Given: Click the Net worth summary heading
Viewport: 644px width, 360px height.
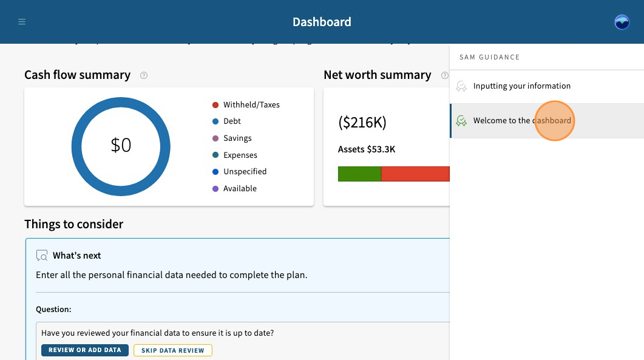Looking at the screenshot, I should pyautogui.click(x=378, y=75).
